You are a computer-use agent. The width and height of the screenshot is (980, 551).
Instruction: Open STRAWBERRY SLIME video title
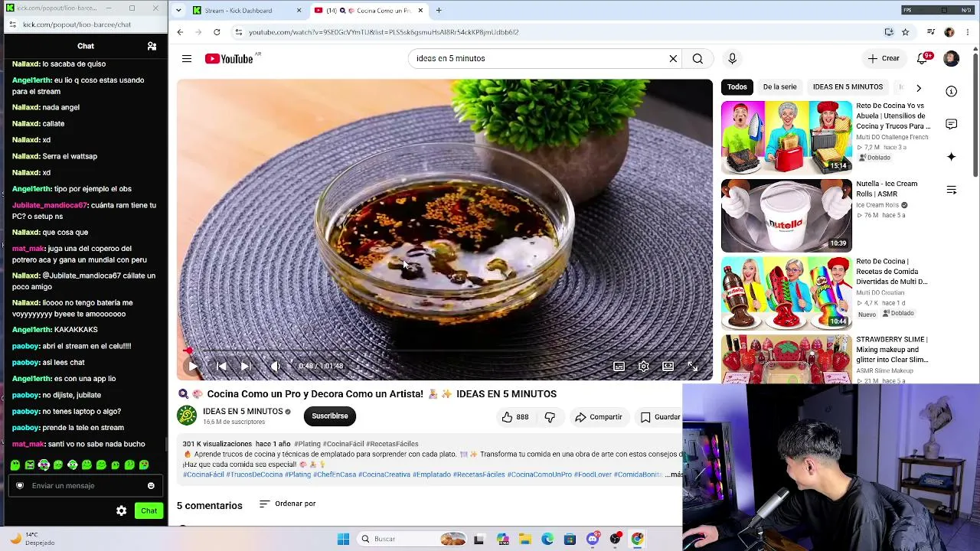point(893,350)
